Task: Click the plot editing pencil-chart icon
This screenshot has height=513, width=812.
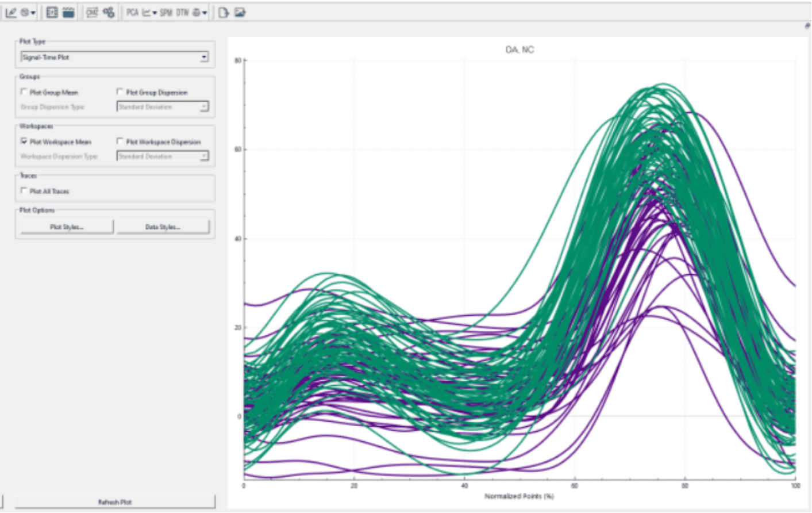Action: (11, 12)
